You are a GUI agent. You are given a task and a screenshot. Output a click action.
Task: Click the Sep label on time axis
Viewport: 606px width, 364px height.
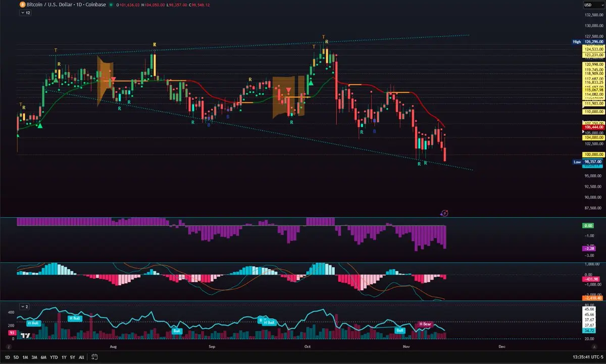212,347
